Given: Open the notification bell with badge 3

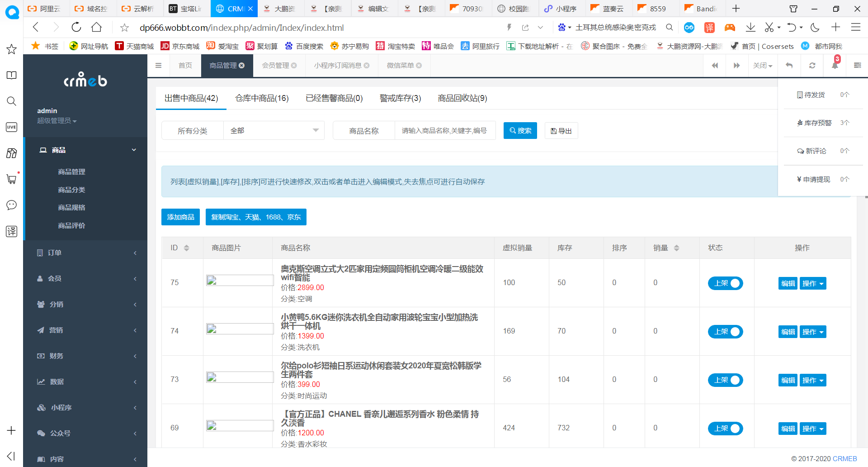Looking at the screenshot, I should [x=834, y=65].
